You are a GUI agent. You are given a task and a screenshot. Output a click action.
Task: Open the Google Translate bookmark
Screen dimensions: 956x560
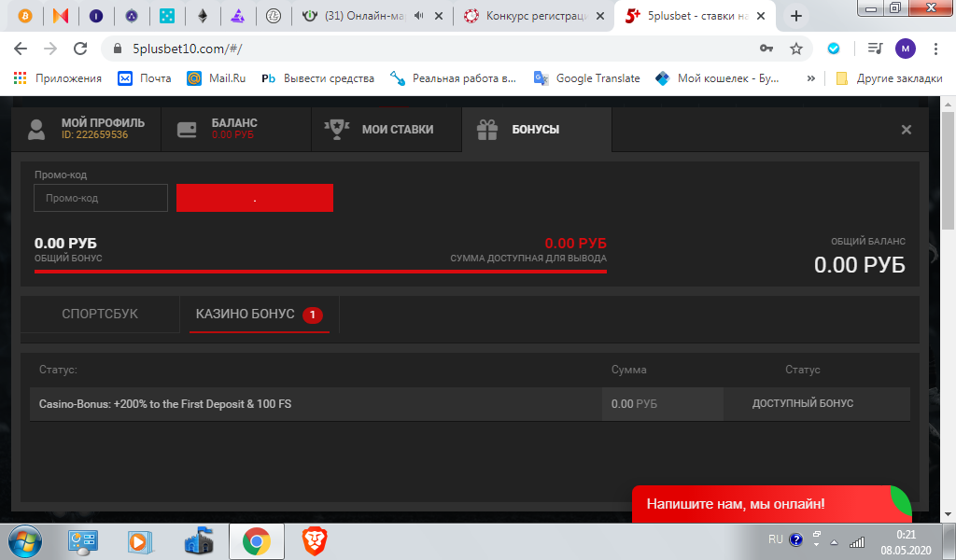(x=587, y=78)
